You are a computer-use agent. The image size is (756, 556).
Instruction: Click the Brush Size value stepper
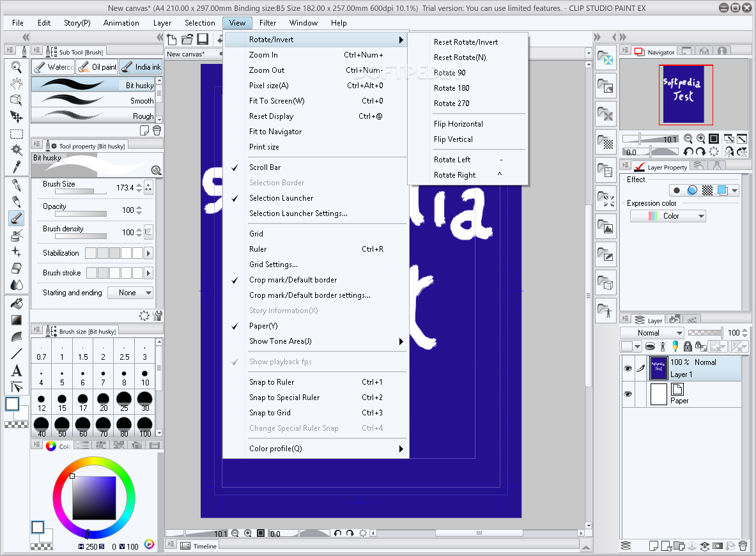139,188
